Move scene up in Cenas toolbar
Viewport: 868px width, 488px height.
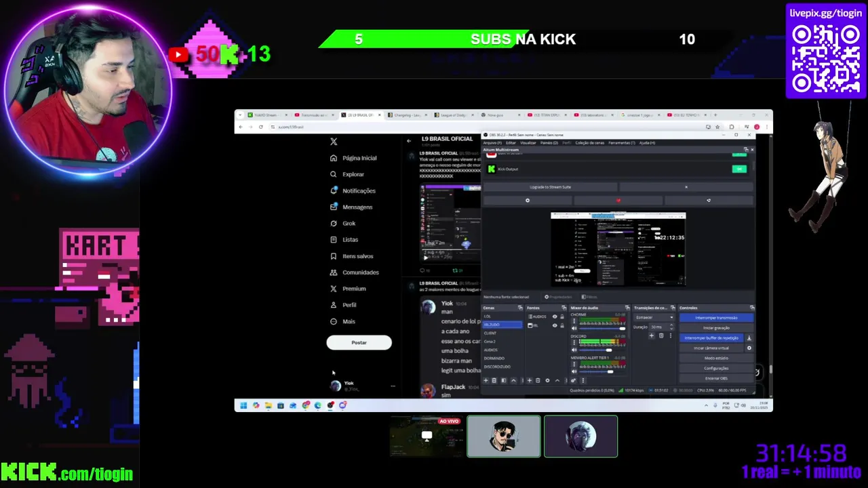tap(513, 380)
